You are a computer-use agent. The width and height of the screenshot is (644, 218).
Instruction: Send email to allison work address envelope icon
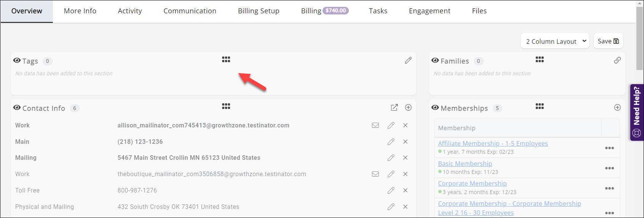[x=375, y=126]
